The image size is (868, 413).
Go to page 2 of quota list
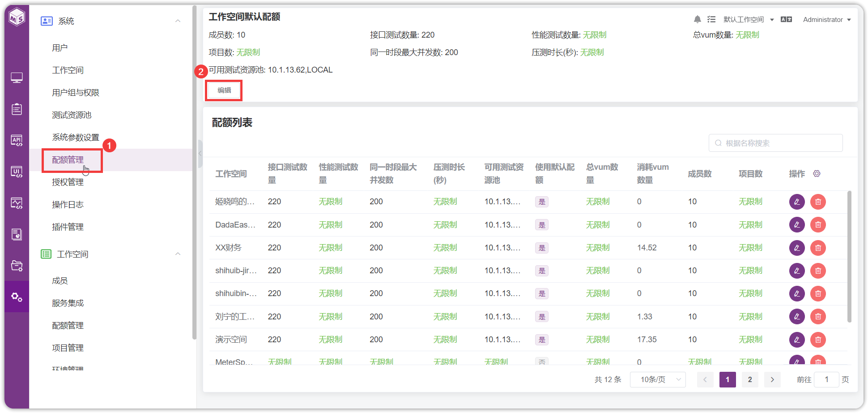[x=750, y=379]
